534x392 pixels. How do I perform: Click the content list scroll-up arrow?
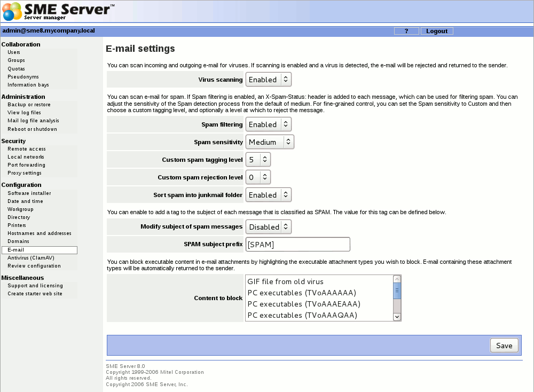click(397, 279)
